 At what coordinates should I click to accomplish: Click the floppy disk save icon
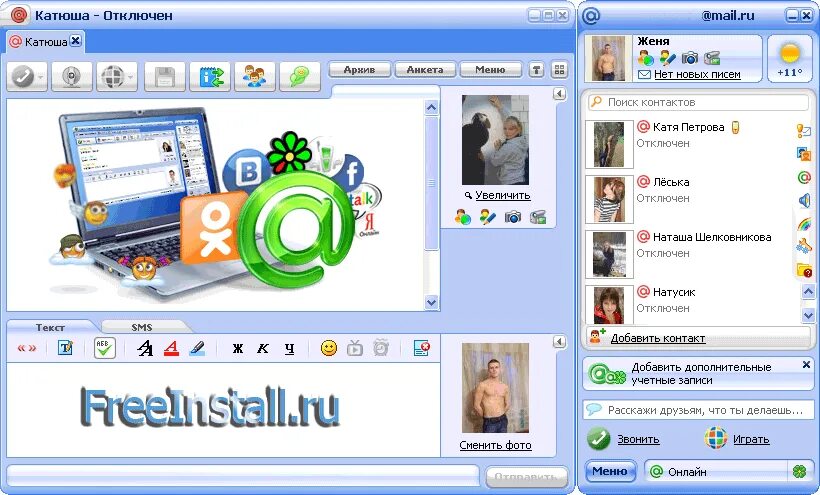click(165, 77)
